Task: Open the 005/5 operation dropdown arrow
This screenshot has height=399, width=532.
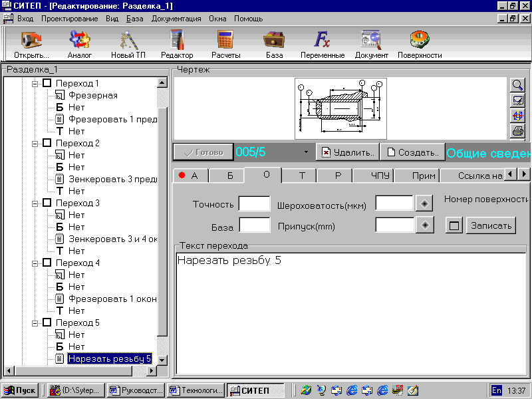Action: [x=306, y=152]
